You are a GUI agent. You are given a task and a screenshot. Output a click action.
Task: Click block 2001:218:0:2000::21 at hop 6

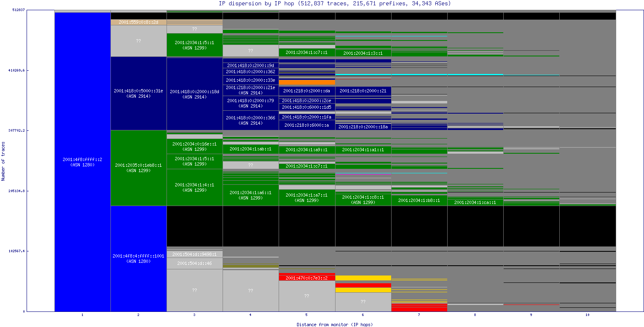click(x=363, y=91)
